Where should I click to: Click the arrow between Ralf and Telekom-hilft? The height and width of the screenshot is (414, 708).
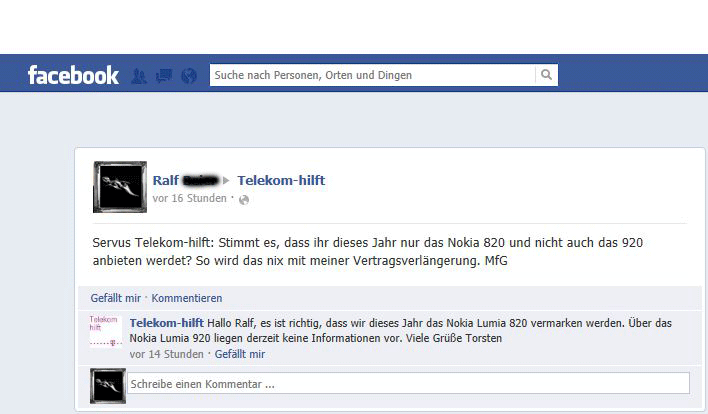[x=226, y=181]
